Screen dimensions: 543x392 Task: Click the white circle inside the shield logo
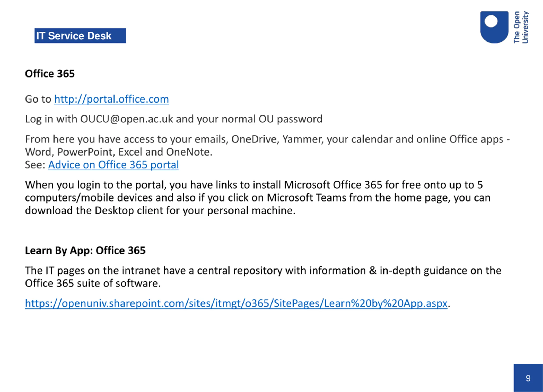[x=491, y=22]
